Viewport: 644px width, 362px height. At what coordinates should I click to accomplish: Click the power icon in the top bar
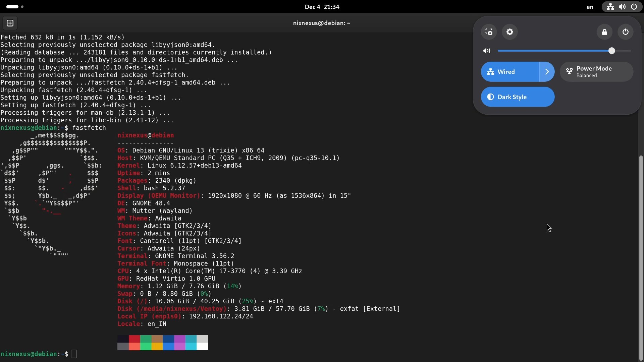pos(634,7)
